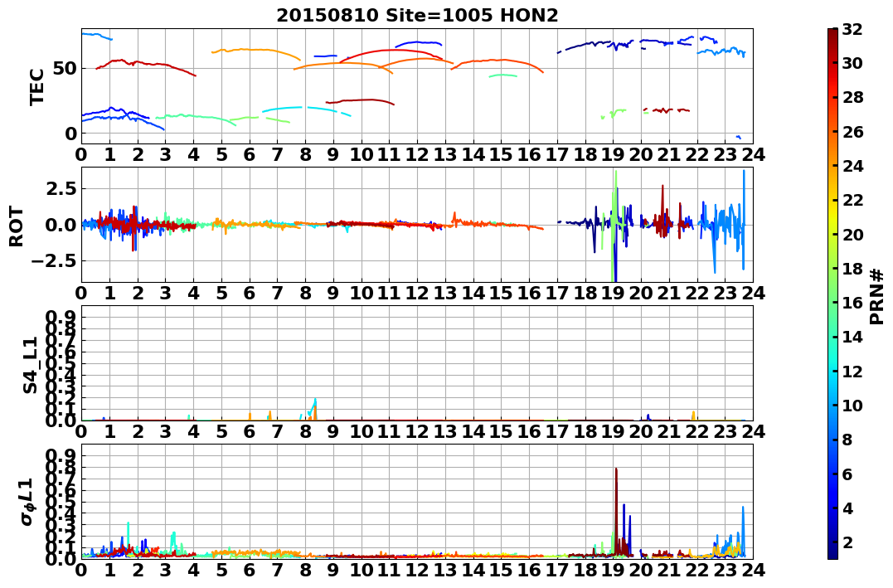
Task: Click the TEC y-axis label
Action: point(37,86)
